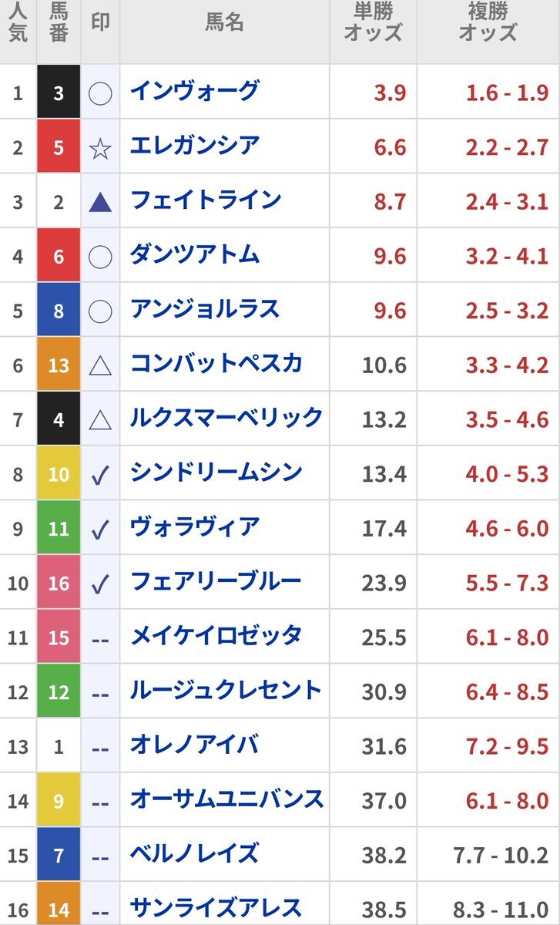This screenshot has width=560, height=925.
Task: Sort by 単勝オッズ column header
Action: pos(374,22)
